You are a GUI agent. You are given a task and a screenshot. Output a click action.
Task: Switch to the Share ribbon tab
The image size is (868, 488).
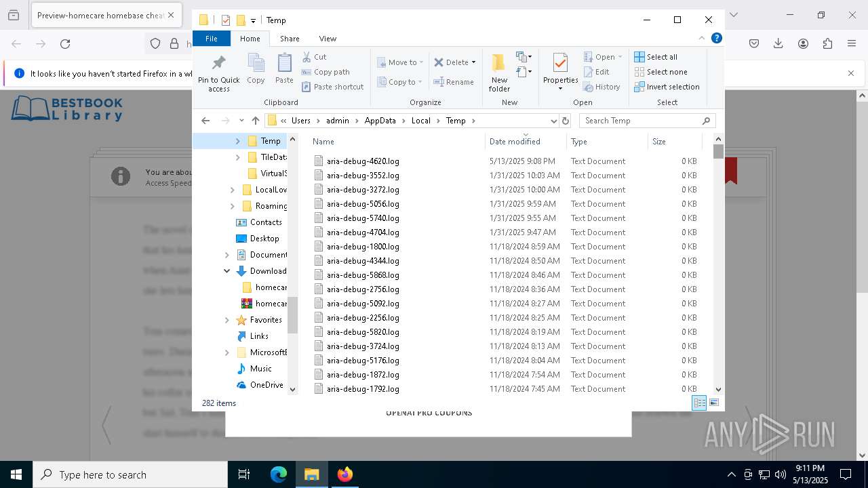[x=290, y=39]
